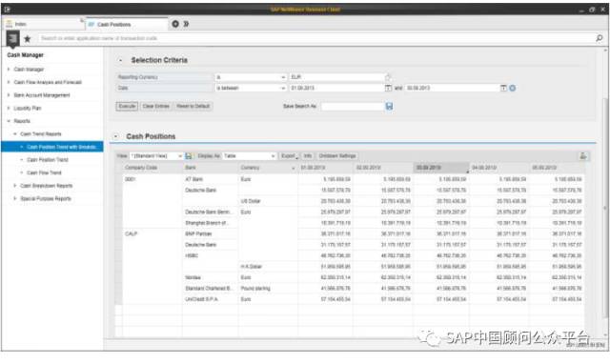The image size is (610, 364).
Task: Select the HSBC bank cell
Action: point(210,255)
